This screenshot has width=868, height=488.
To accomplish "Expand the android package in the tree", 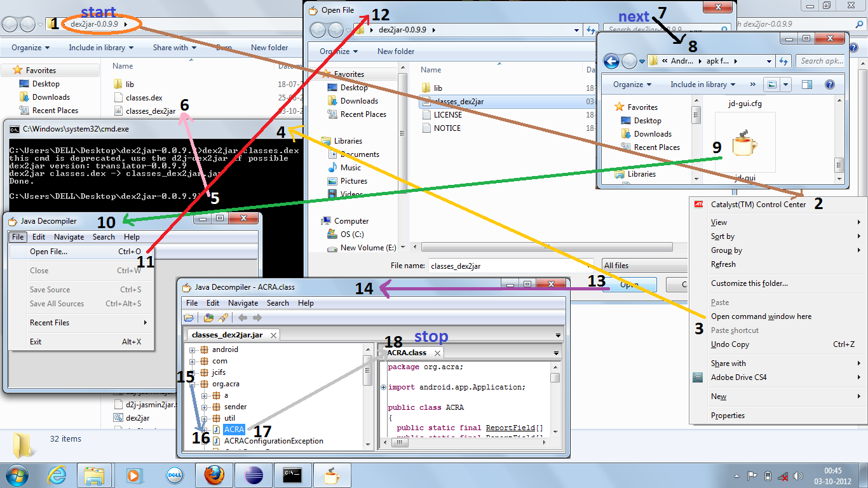I will click(193, 349).
